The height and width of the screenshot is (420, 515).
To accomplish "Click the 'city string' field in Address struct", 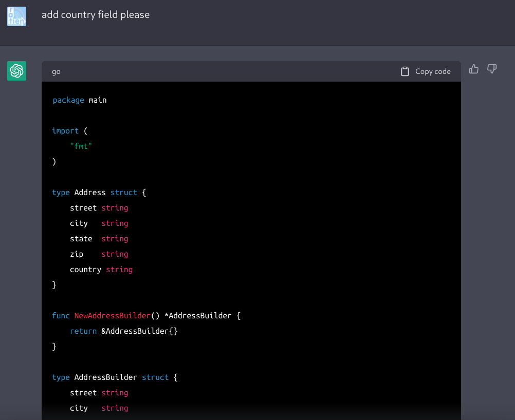I will tap(99, 223).
